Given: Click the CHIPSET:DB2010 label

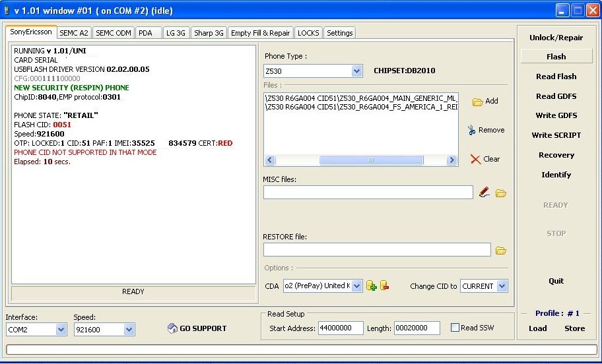Looking at the screenshot, I should 404,71.
